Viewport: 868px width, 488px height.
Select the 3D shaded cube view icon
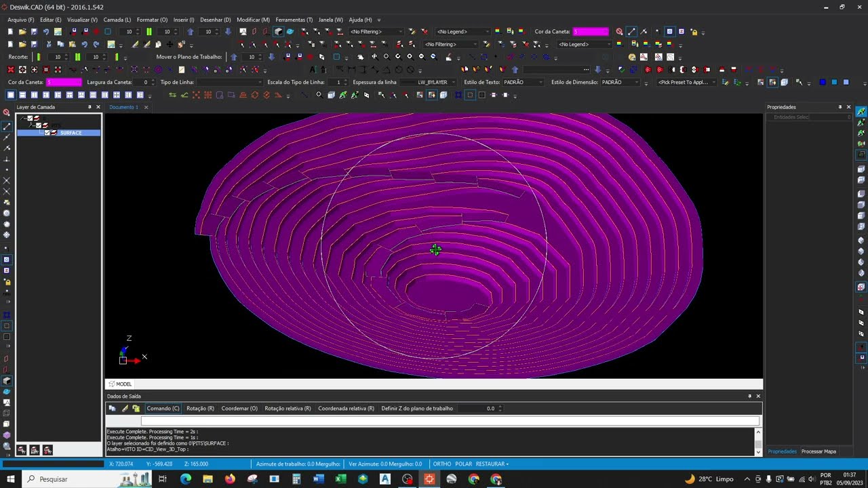coord(279,32)
